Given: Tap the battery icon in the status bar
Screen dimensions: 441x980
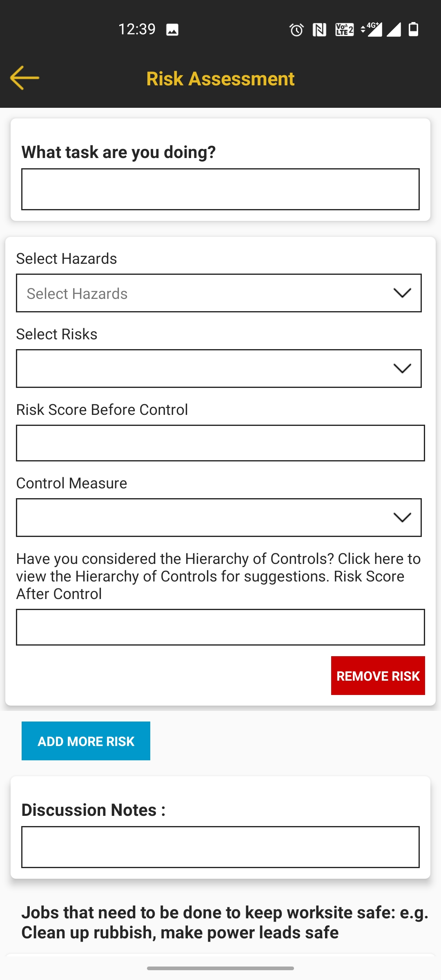Looking at the screenshot, I should (414, 29).
